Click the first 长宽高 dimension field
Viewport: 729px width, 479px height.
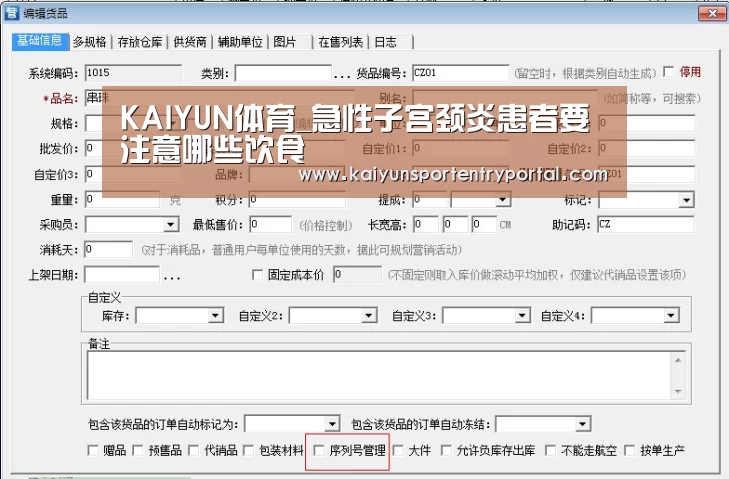pos(426,225)
